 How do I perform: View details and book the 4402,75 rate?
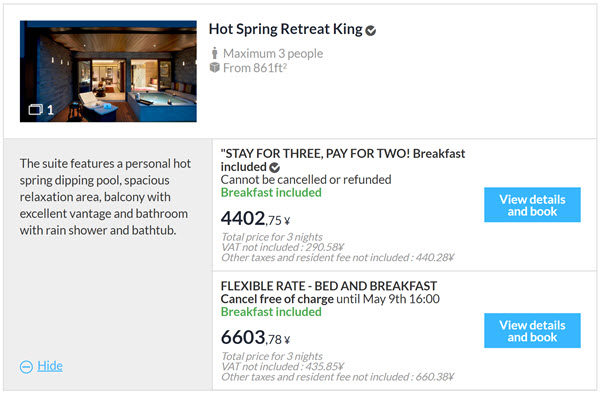[x=532, y=205]
